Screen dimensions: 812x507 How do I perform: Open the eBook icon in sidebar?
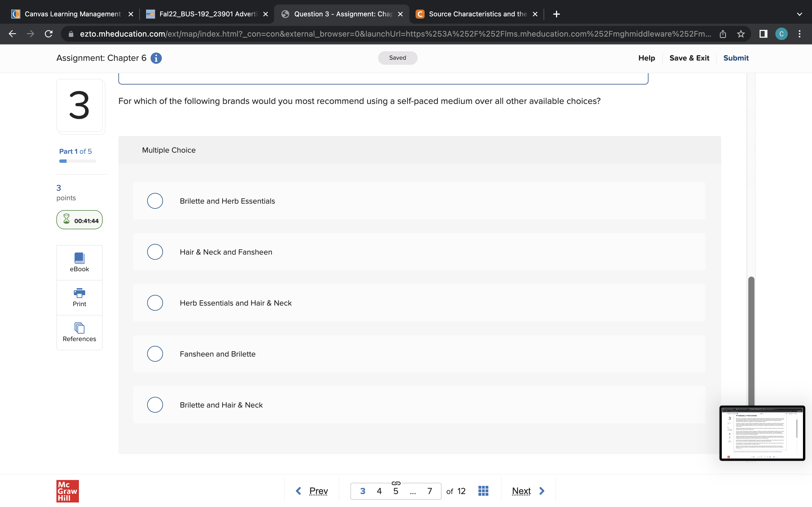pos(79,262)
